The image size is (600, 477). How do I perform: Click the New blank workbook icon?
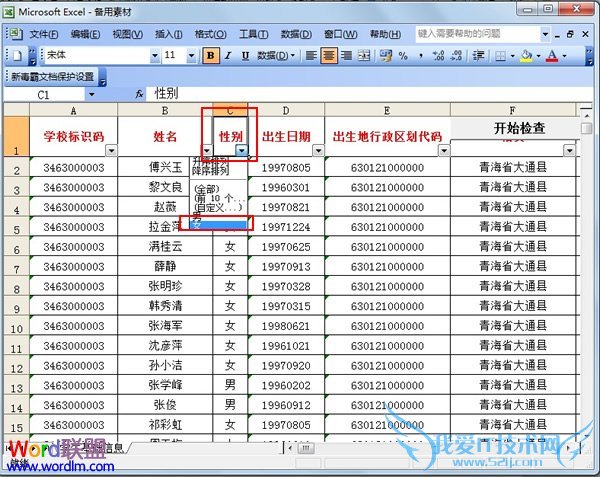tap(17, 56)
